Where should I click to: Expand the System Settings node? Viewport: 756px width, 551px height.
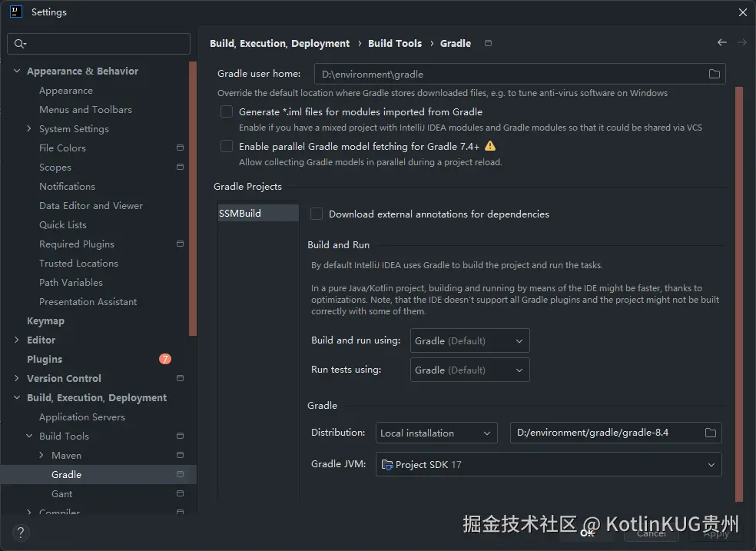tap(29, 128)
